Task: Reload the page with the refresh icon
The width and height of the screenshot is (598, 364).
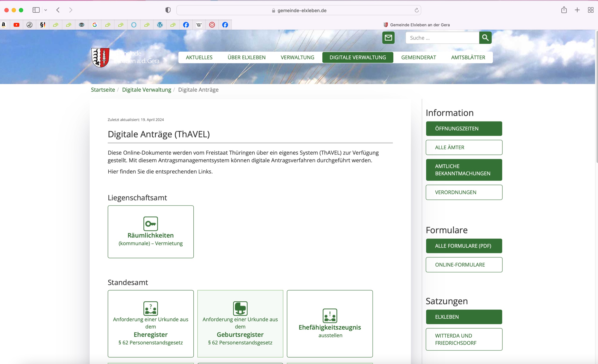Action: click(416, 10)
